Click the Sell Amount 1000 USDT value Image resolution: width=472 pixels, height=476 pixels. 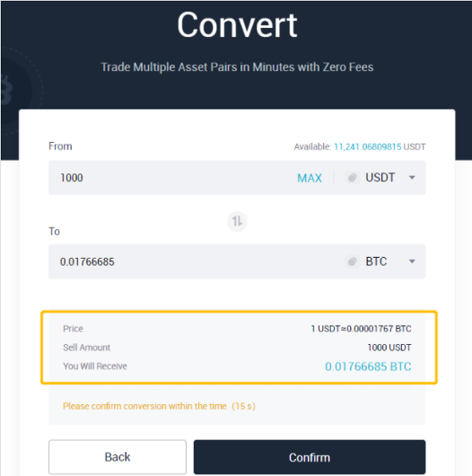click(x=389, y=348)
